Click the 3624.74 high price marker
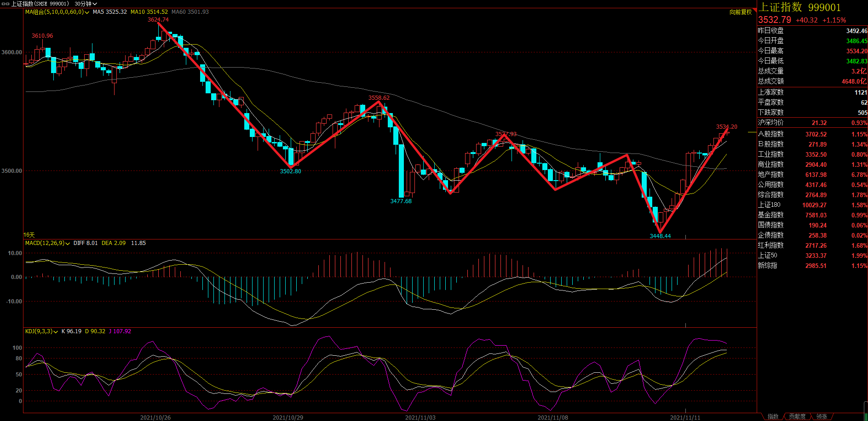Image resolution: width=868 pixels, height=421 pixels. (x=158, y=20)
